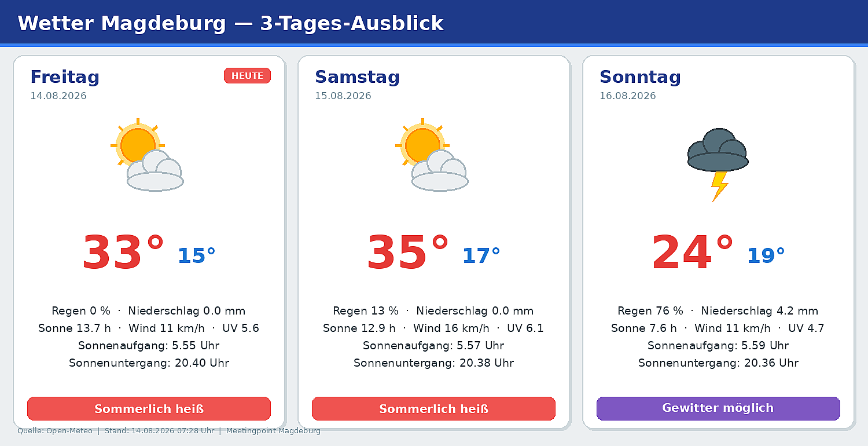Click Saturday's 35° high temperature
The image size is (868, 446).
(408, 253)
